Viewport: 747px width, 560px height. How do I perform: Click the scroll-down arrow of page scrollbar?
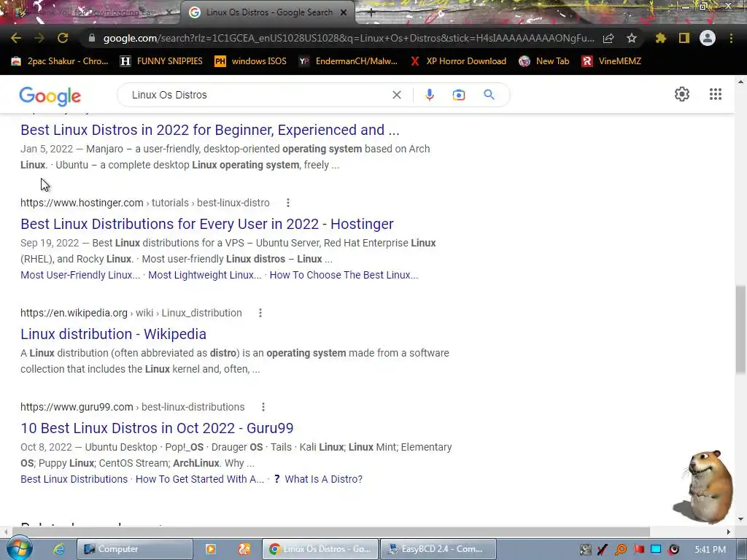pos(740,519)
